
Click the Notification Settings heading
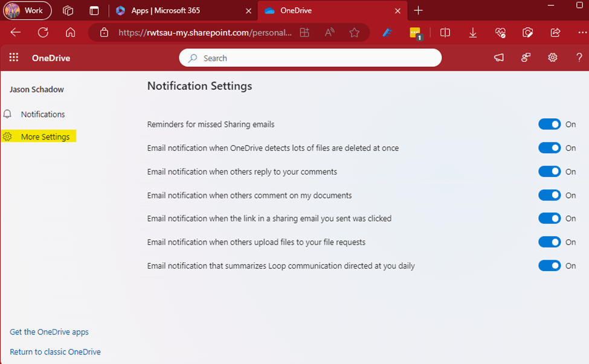[199, 86]
